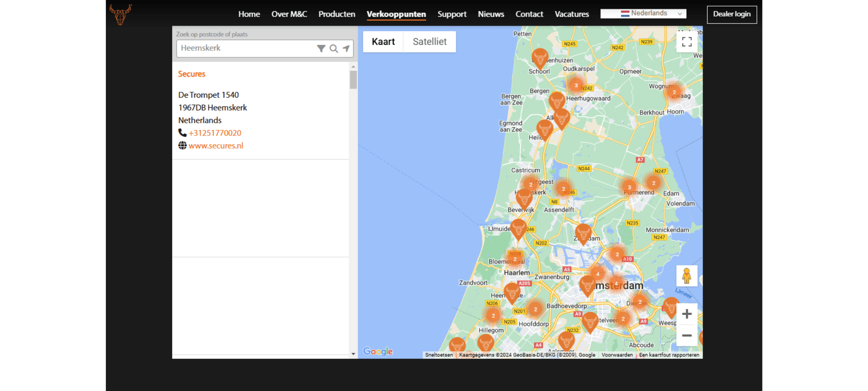This screenshot has width=868, height=391.
Task: Expand the cluster of 3 near Purmerend
Action: pyautogui.click(x=629, y=187)
